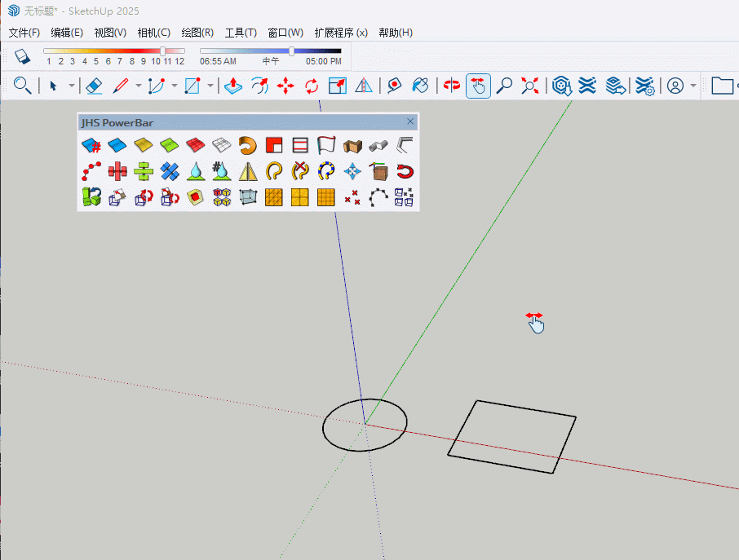Select the Scale tool
Image resolution: width=739 pixels, height=560 pixels.
(x=338, y=86)
